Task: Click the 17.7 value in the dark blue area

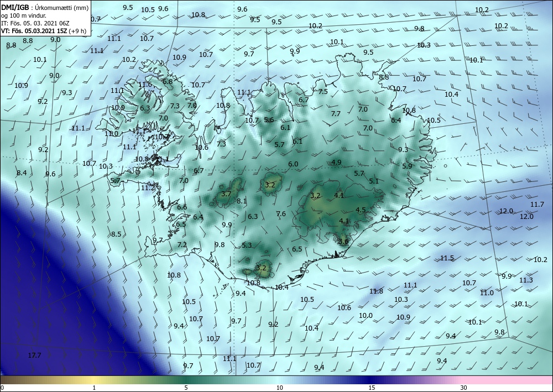Action: 34,356
